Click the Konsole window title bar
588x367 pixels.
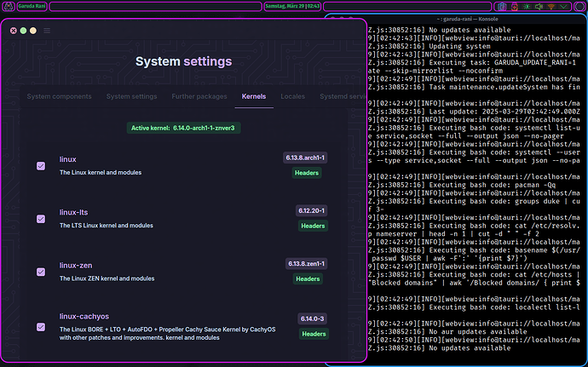(x=467, y=19)
